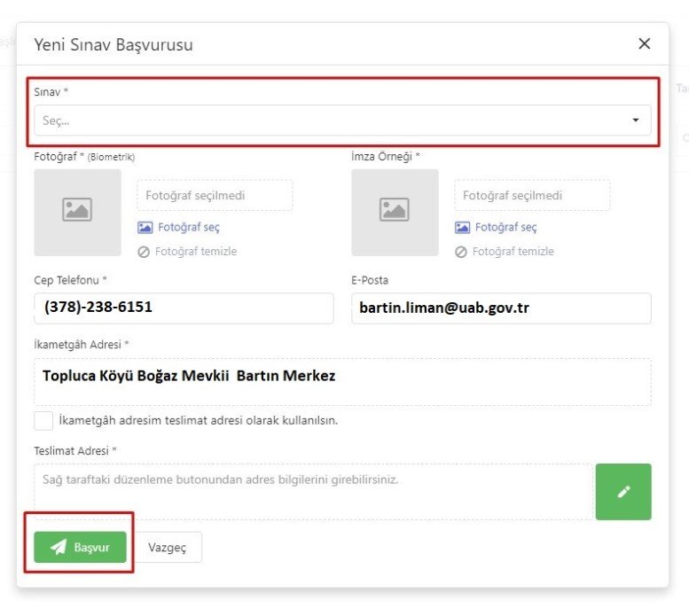Screen dimensions: 689x616
Task: Close the Yeni Sınav Başvurusu dialog
Action: pos(645,43)
